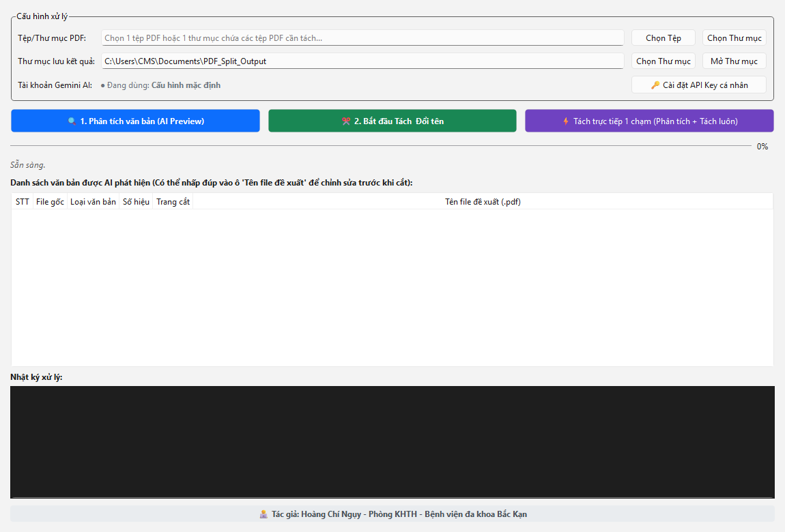Click the Tác giả Hoàng Chí Nguy footer bar
785x532 pixels.
(x=392, y=514)
